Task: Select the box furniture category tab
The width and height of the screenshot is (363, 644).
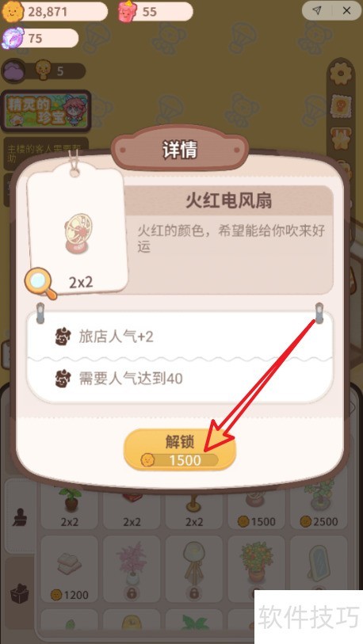Action: pyautogui.click(x=20, y=594)
